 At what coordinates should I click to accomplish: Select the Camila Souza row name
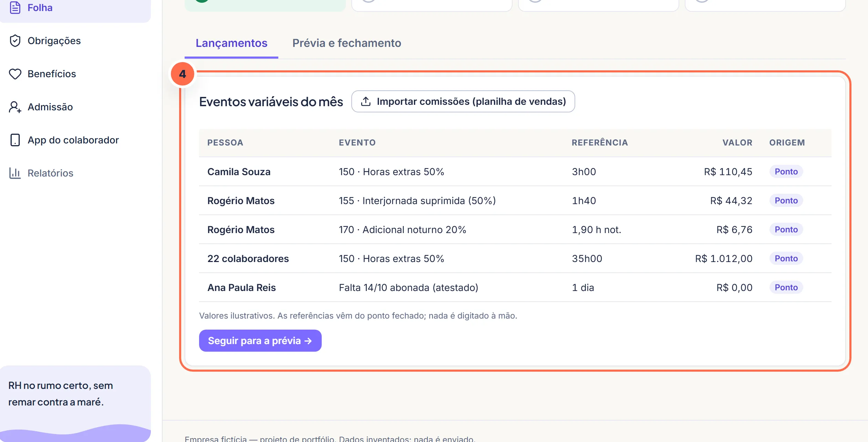(239, 172)
